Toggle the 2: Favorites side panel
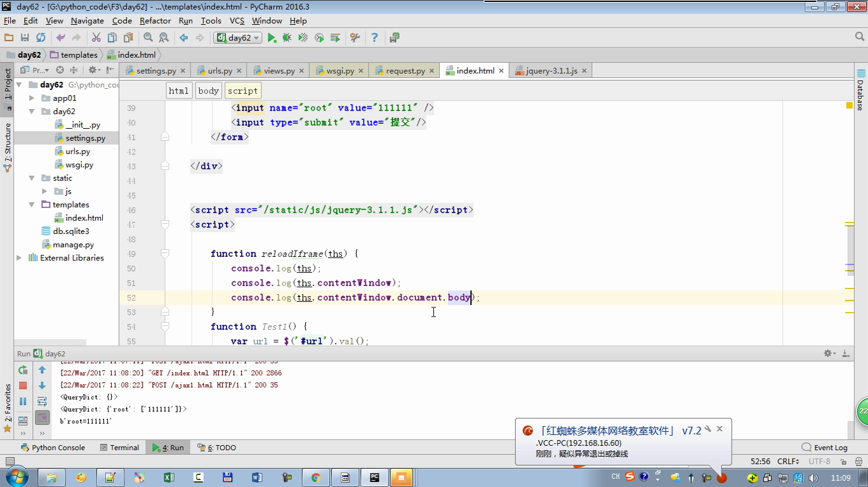 pyautogui.click(x=8, y=407)
